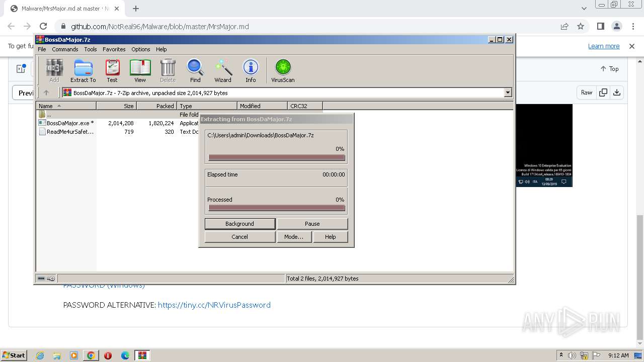Image resolution: width=644 pixels, height=362 pixels.
Task: Open the WinRAR File menu
Action: click(42, 49)
